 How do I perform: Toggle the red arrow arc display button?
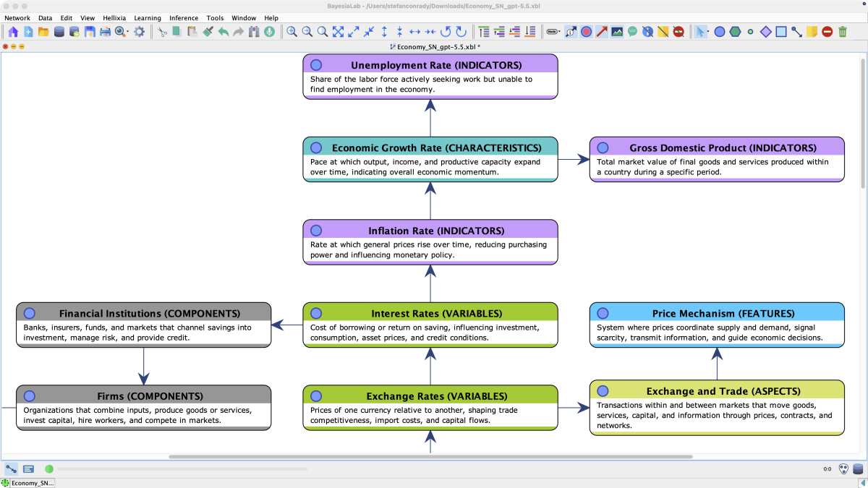pyautogui.click(x=602, y=32)
